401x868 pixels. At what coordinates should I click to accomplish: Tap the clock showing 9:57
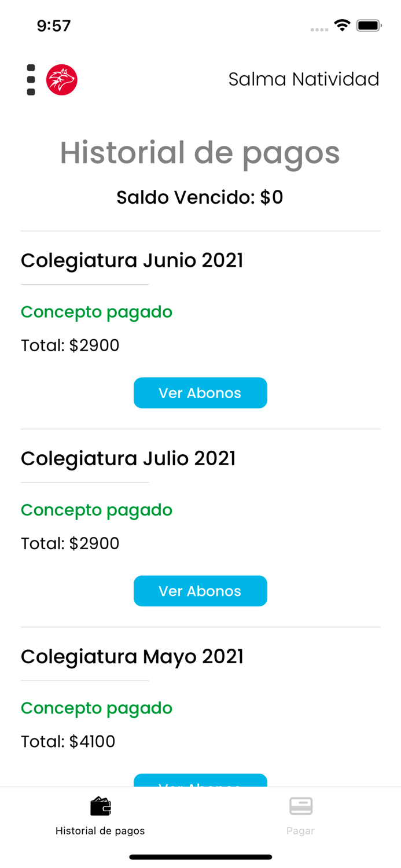[54, 25]
